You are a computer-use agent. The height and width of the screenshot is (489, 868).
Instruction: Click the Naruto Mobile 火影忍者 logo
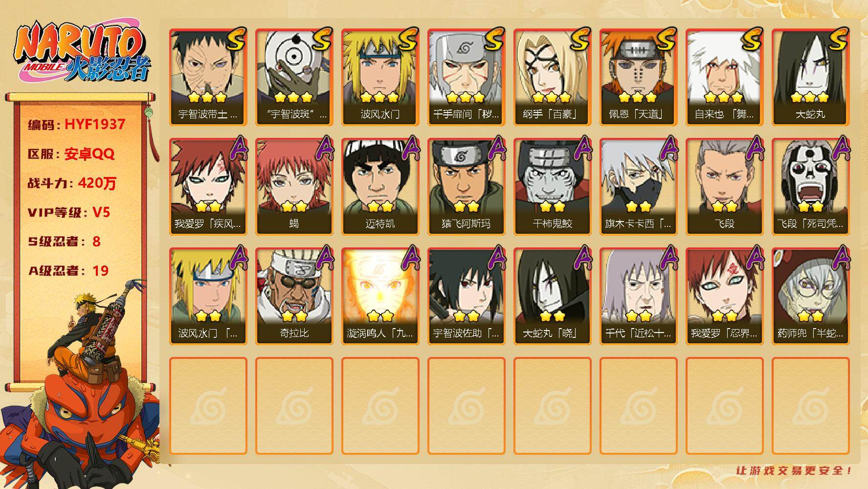(x=82, y=53)
